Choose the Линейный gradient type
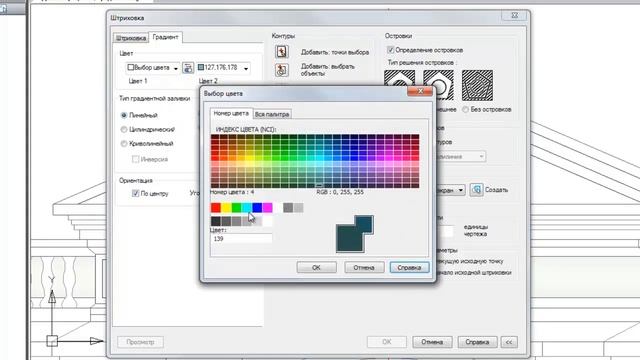This screenshot has width=640, height=360. pos(124,116)
